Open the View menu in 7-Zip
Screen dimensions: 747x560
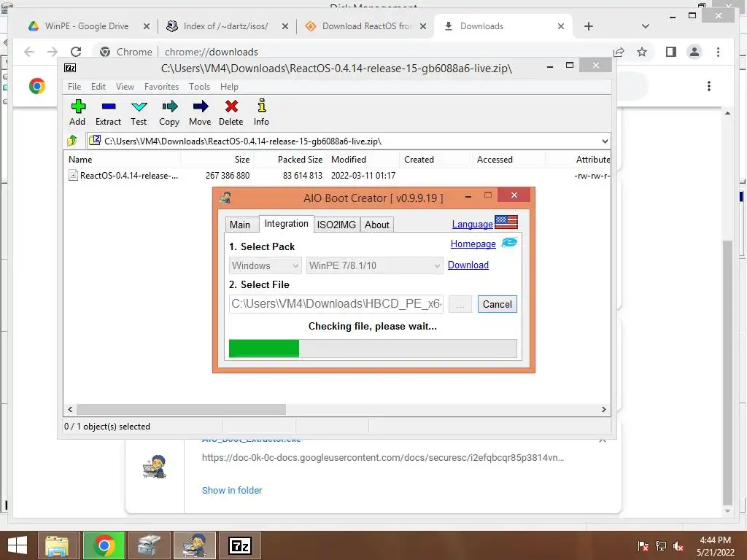click(125, 87)
